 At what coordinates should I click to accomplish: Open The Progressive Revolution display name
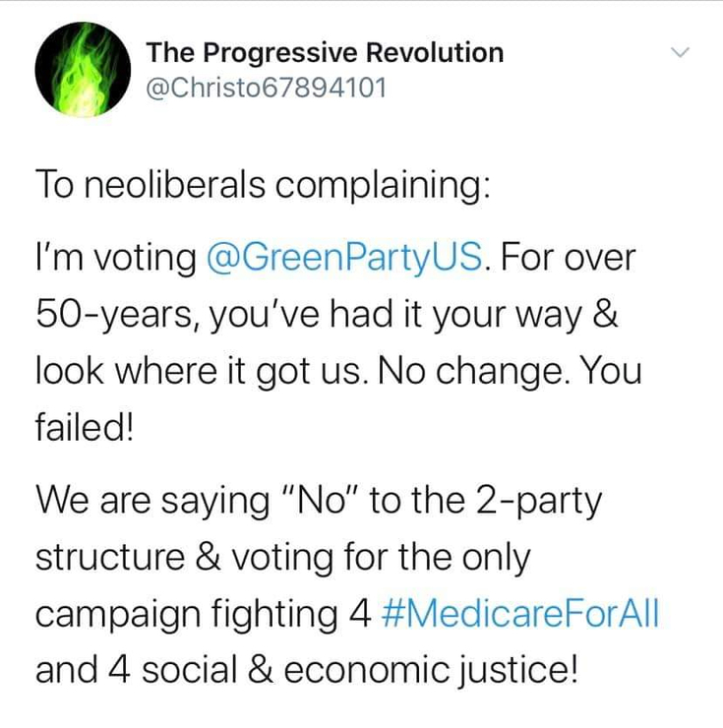pyautogui.click(x=324, y=53)
